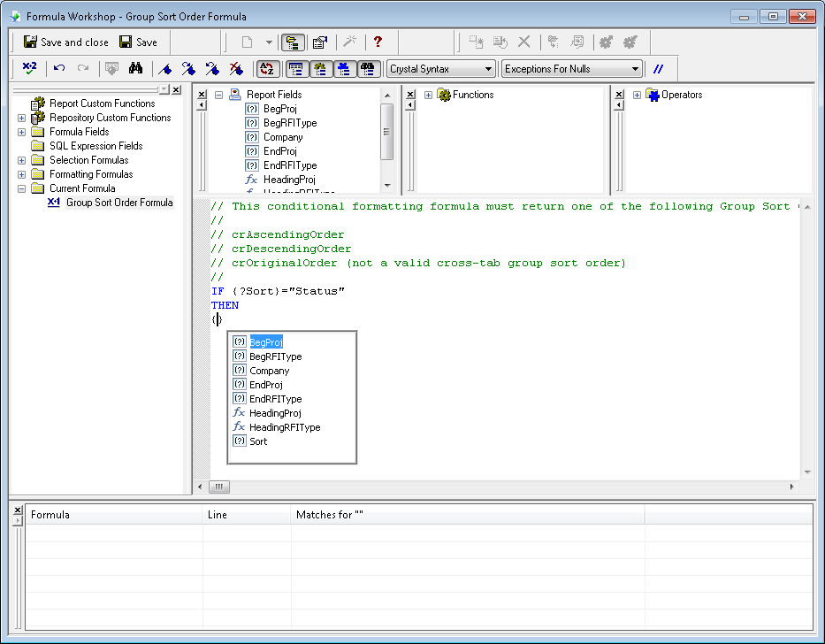Expand the Formatting Formulas folder
Viewport: 825px width, 644px height.
[21, 175]
